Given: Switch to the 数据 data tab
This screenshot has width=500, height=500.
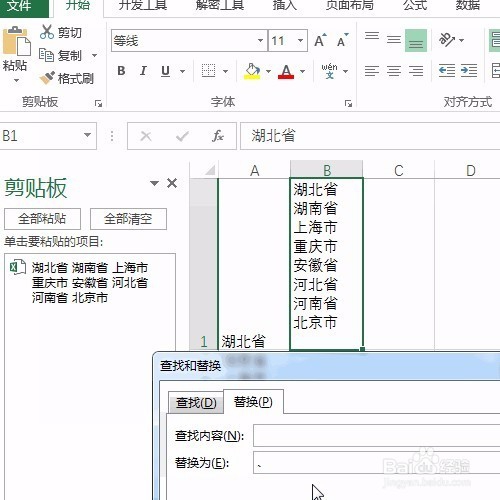Looking at the screenshot, I should click(x=468, y=5).
